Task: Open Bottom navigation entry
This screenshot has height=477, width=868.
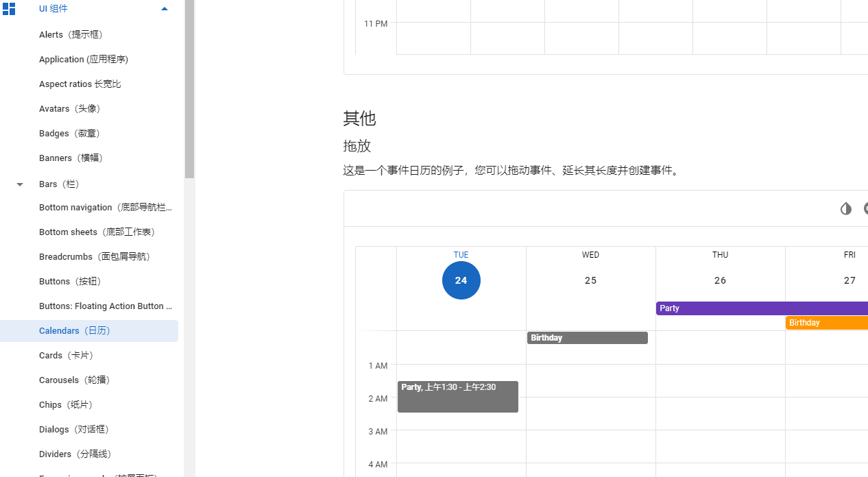Action: click(x=106, y=208)
